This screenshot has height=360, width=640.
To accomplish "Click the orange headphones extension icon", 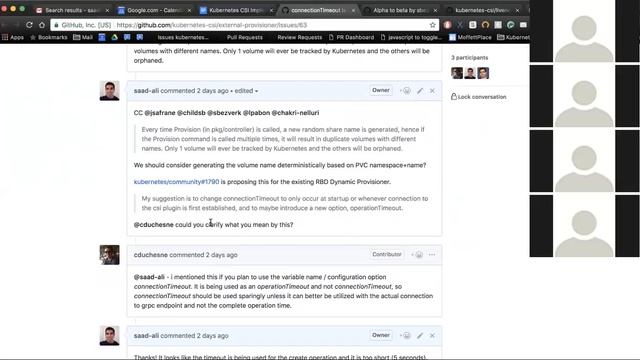I will [x=485, y=25].
